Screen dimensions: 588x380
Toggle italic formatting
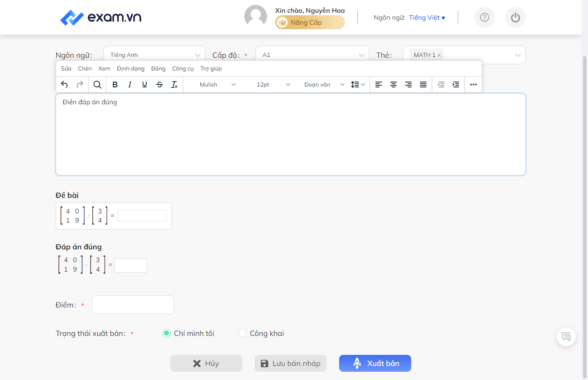tap(130, 84)
